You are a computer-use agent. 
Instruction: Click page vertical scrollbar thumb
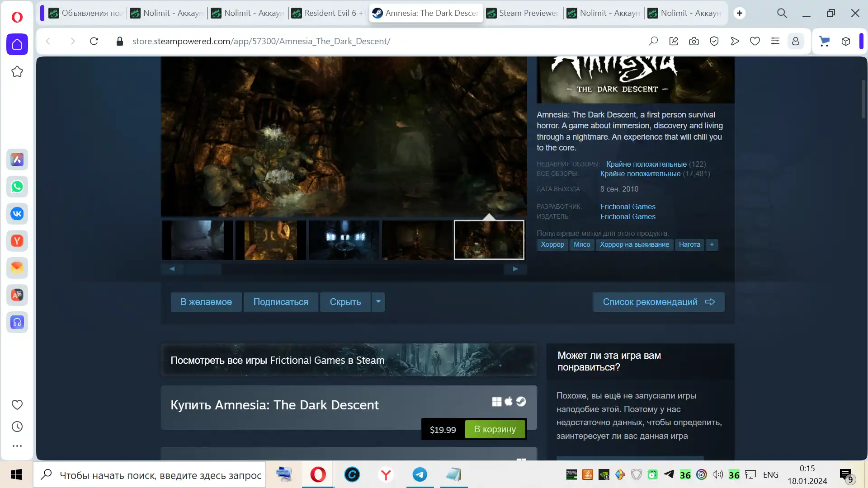coord(863,99)
